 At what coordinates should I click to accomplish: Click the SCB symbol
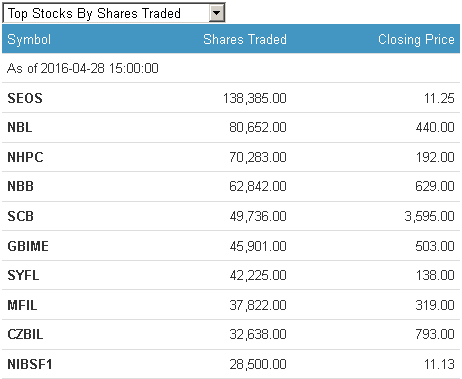click(x=20, y=216)
